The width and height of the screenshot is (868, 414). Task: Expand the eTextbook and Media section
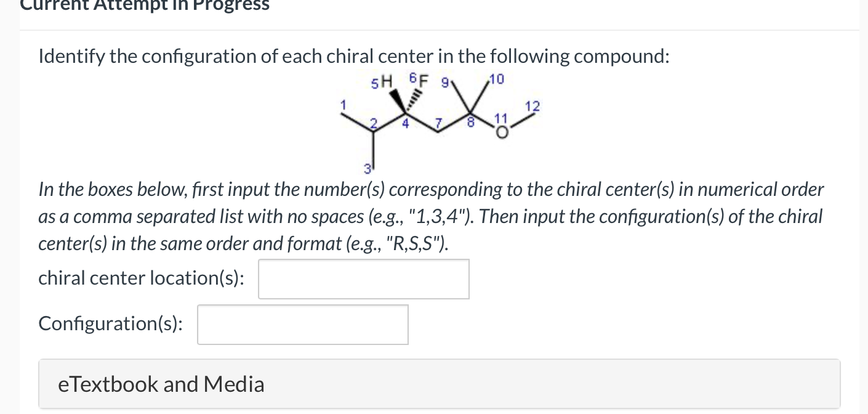161,383
